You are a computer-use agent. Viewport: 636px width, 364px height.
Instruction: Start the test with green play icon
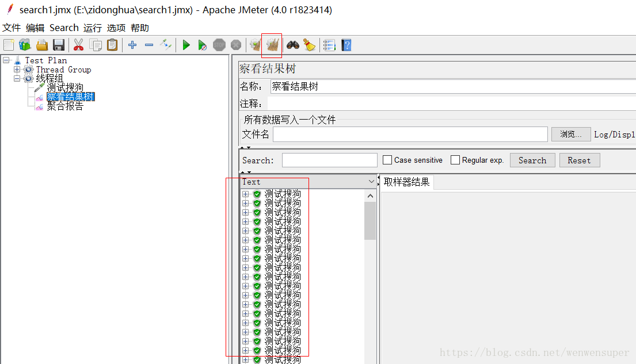pyautogui.click(x=186, y=45)
